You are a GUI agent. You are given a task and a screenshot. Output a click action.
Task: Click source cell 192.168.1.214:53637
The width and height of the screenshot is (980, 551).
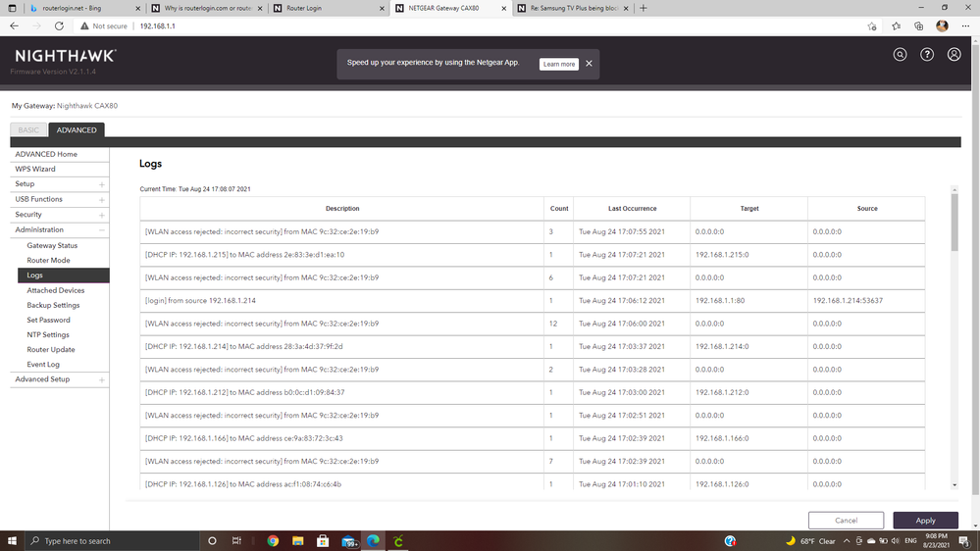tap(848, 300)
